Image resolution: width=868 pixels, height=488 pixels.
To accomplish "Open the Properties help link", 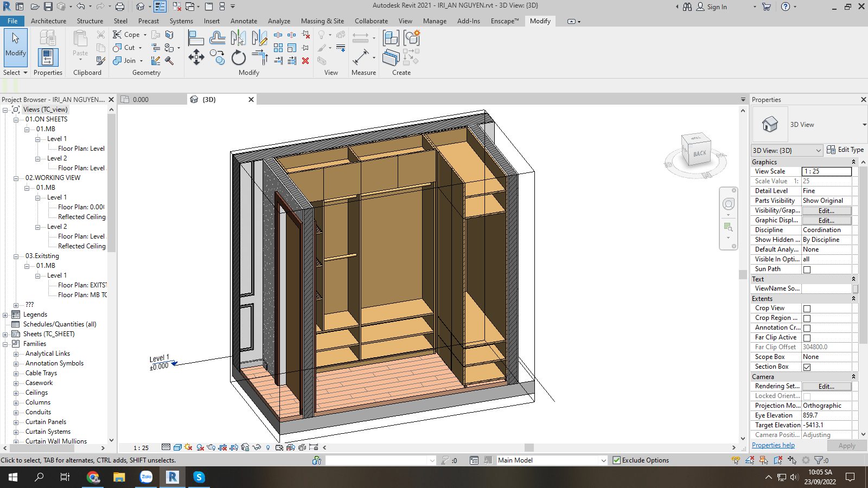I will coord(773,445).
